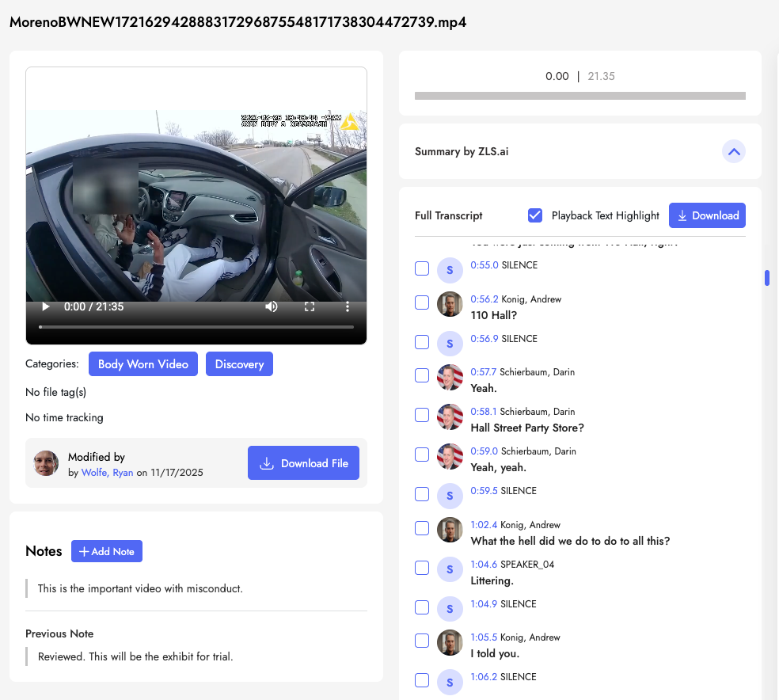Viewport: 779px width, 700px height.
Task: Open the Discovery category tag
Action: coord(239,364)
